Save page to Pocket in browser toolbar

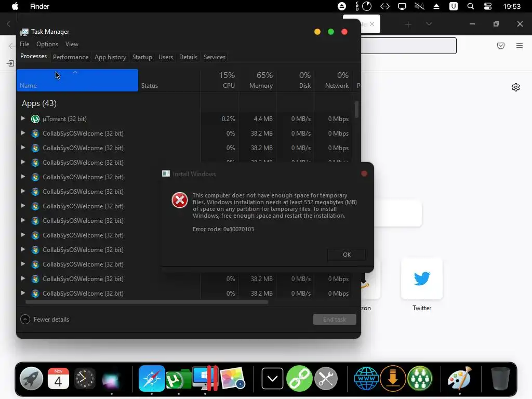pos(501,46)
